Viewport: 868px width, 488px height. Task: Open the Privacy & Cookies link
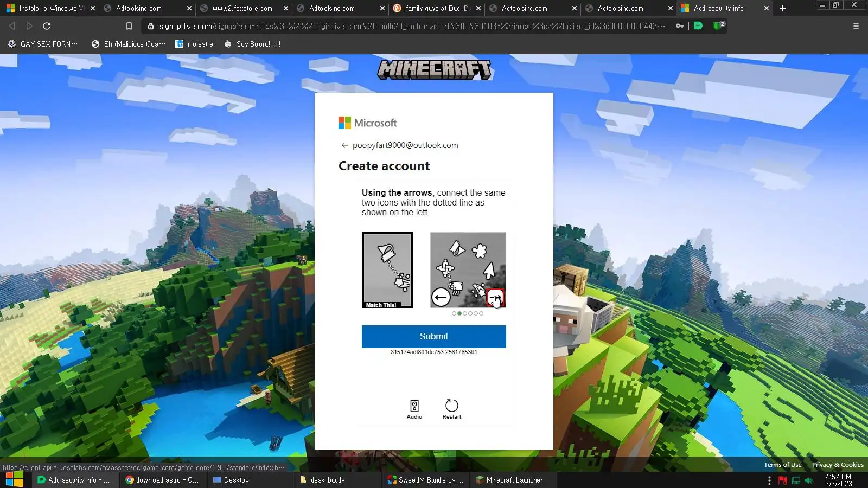click(x=838, y=465)
